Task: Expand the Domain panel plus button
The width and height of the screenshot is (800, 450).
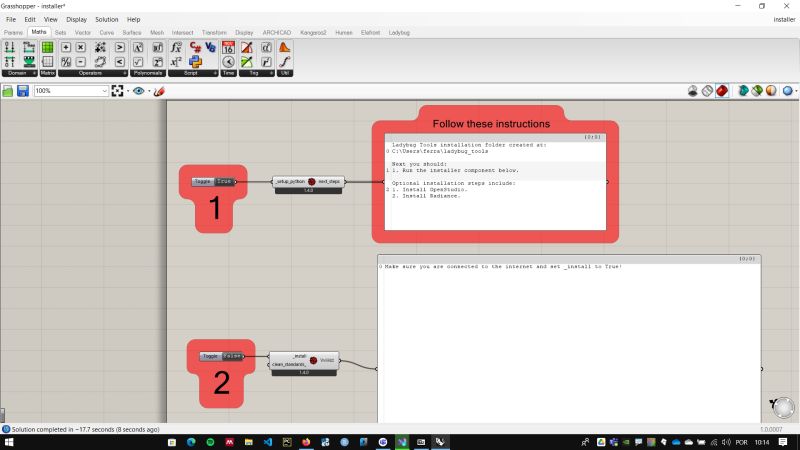Action: pos(34,73)
